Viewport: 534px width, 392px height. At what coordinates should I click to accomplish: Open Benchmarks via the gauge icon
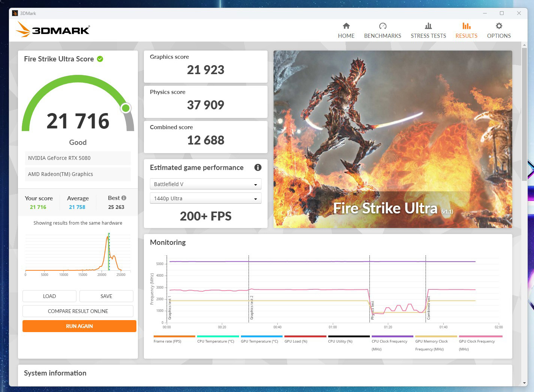(x=382, y=26)
